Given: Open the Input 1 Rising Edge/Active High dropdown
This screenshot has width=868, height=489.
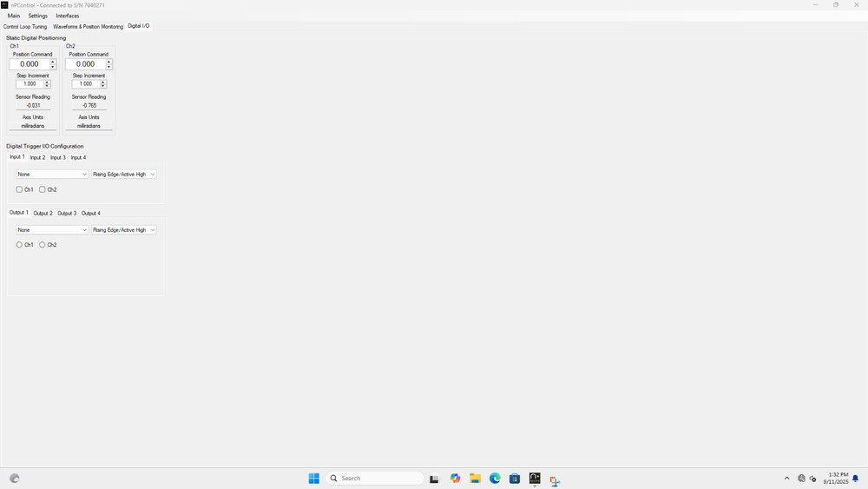Looking at the screenshot, I should (124, 175).
